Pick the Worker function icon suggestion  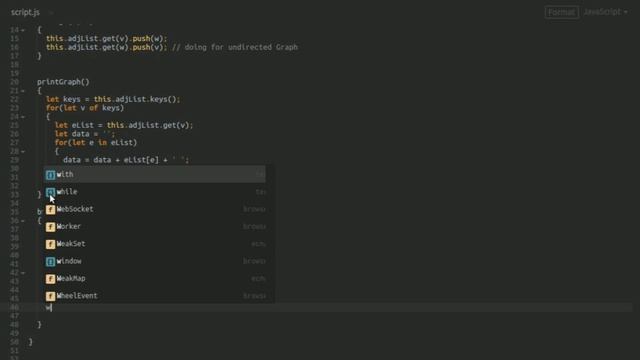50,227
